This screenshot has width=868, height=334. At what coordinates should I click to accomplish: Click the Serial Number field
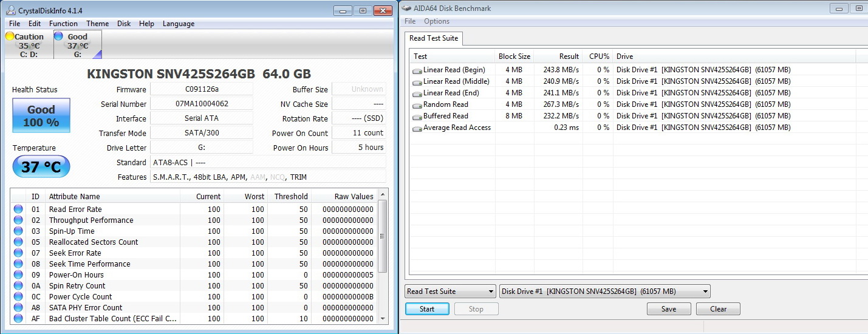pos(201,104)
